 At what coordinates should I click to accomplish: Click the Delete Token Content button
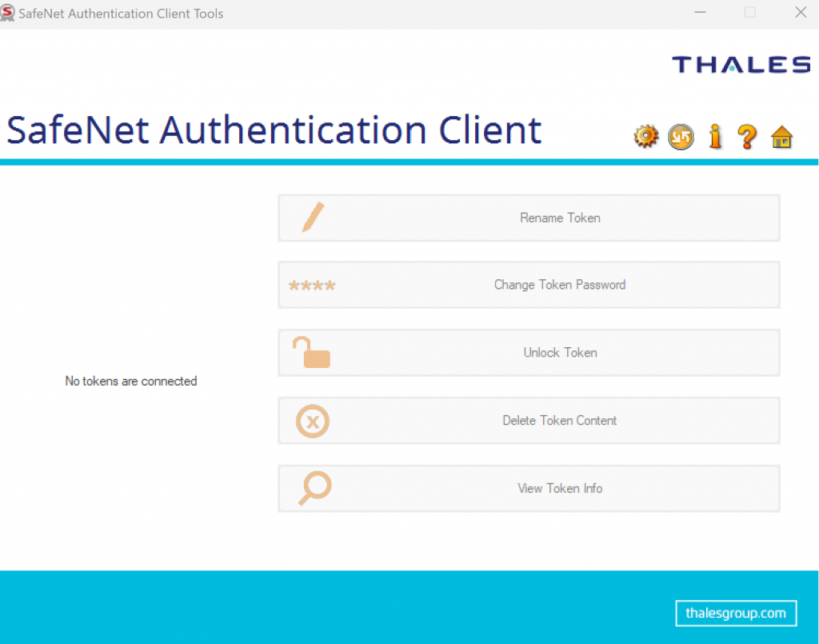(x=529, y=421)
